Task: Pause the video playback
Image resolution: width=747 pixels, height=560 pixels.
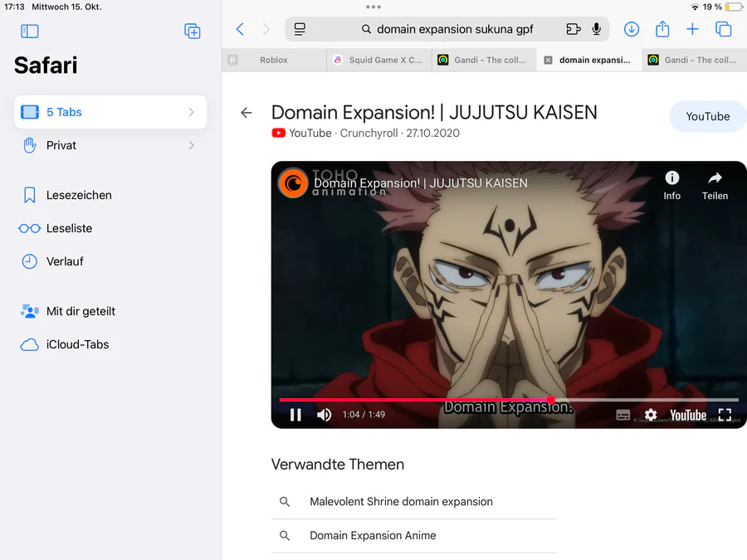Action: tap(295, 415)
